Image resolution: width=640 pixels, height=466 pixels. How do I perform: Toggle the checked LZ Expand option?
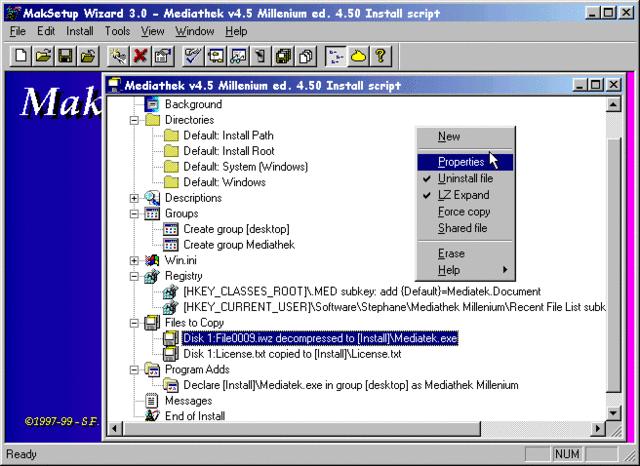[464, 195]
